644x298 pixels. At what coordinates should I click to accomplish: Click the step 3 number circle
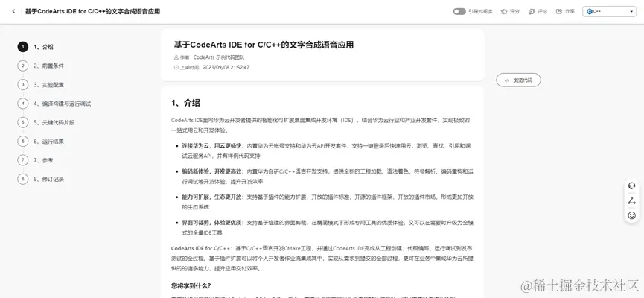point(23,85)
